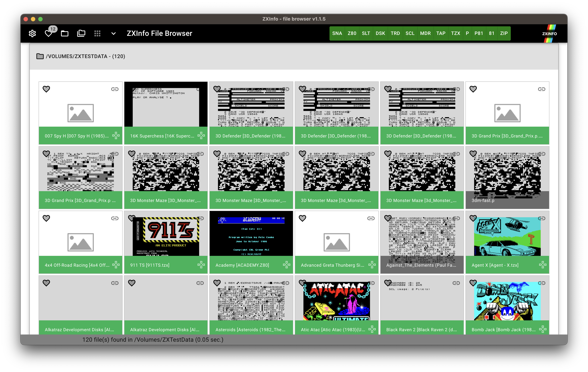
Task: Click the link icon on Advanced Greta Thunberg card
Action: (x=371, y=218)
